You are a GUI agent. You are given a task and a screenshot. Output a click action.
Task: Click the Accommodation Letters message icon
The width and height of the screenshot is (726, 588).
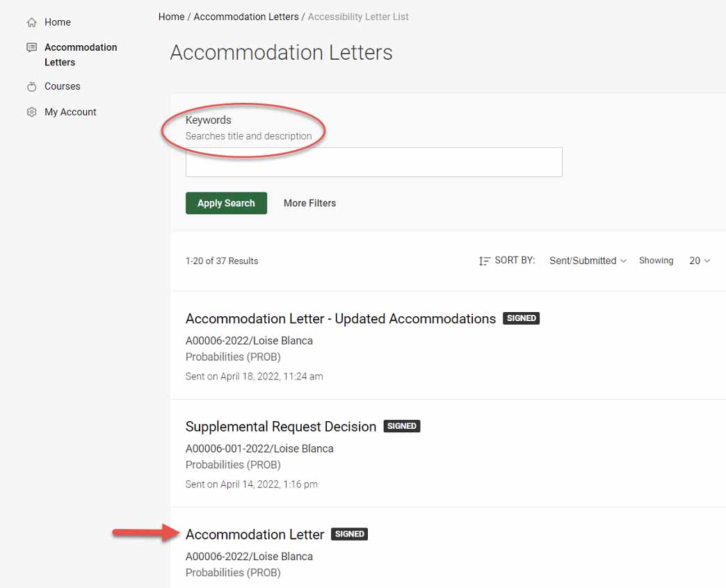point(31,47)
